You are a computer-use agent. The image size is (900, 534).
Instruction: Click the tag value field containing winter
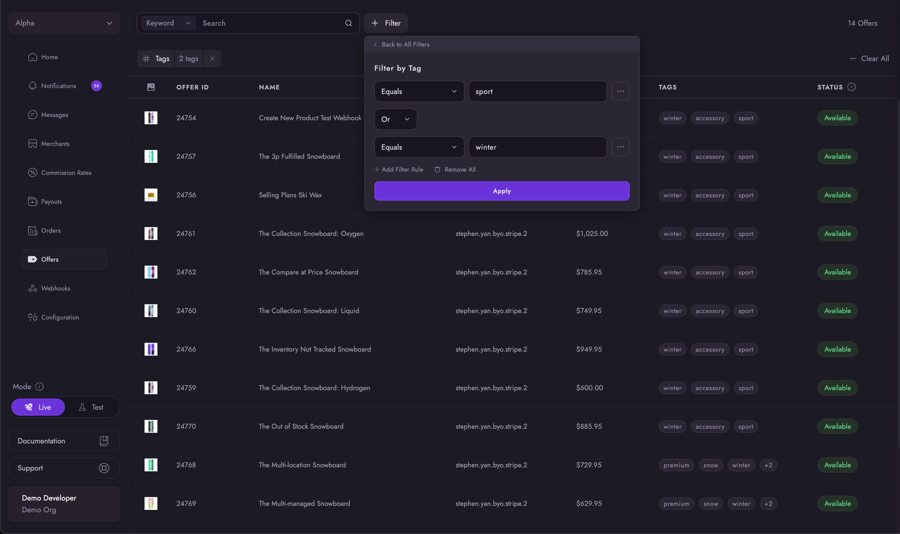pos(537,147)
